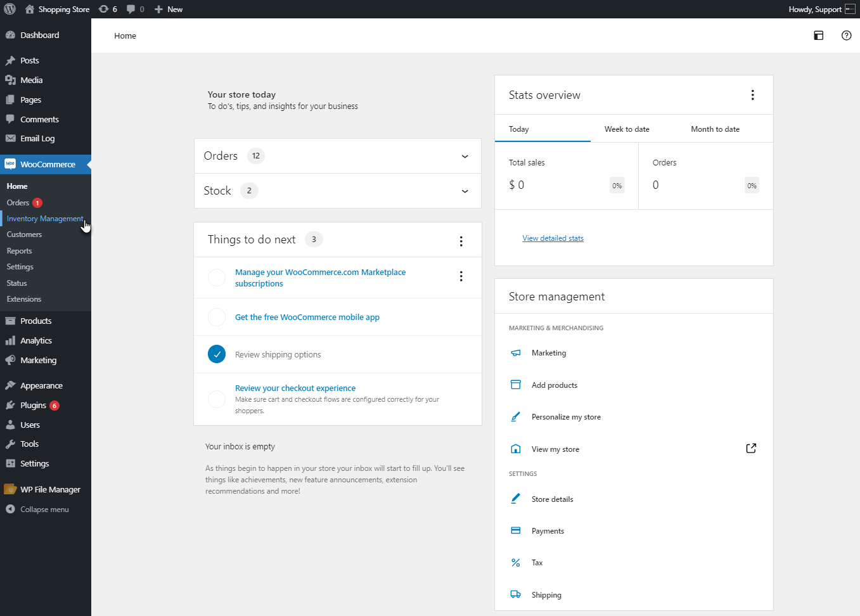Open Things to do next options menu

461,241
